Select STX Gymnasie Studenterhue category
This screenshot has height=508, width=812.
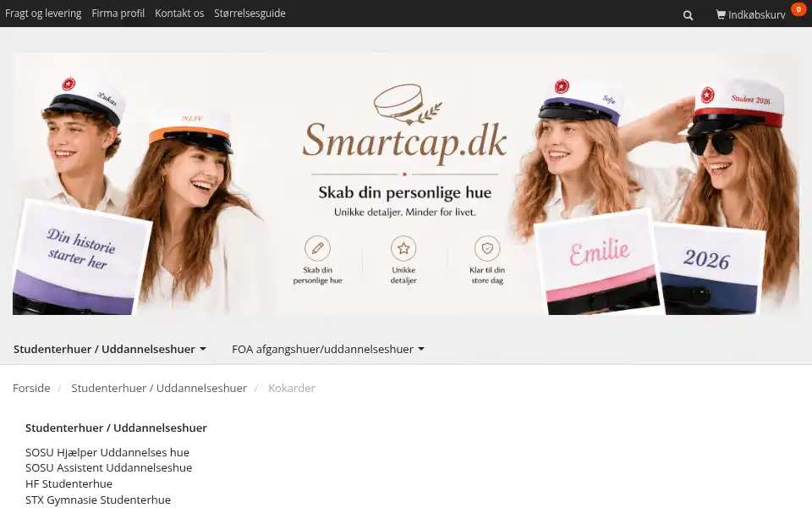(x=98, y=500)
